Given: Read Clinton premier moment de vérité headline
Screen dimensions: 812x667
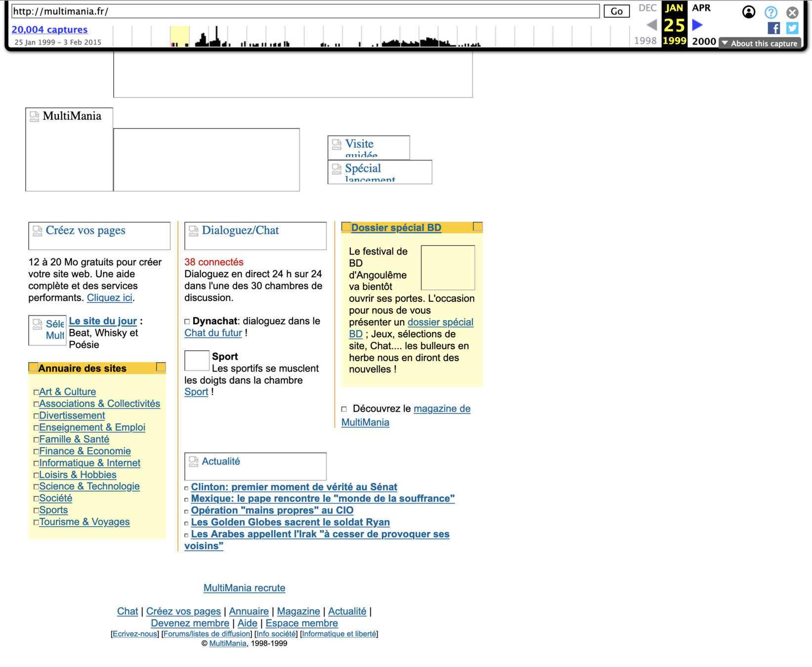Looking at the screenshot, I should pyautogui.click(x=294, y=487).
